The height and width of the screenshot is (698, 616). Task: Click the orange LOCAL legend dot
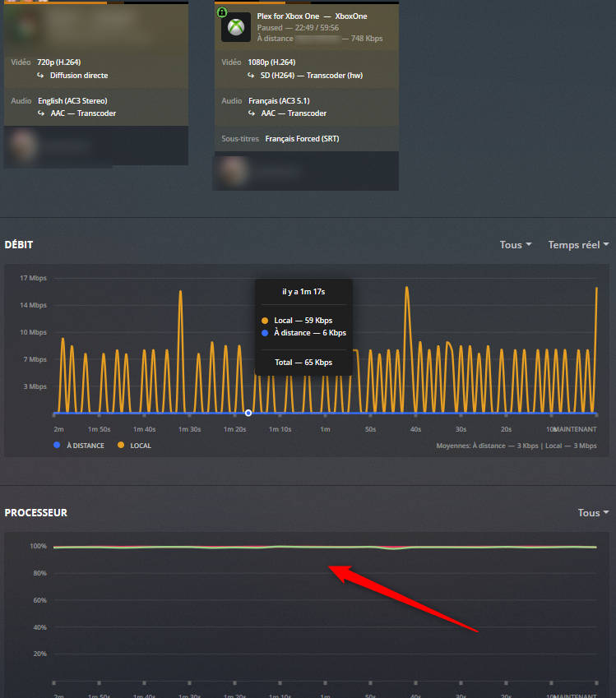click(x=121, y=445)
